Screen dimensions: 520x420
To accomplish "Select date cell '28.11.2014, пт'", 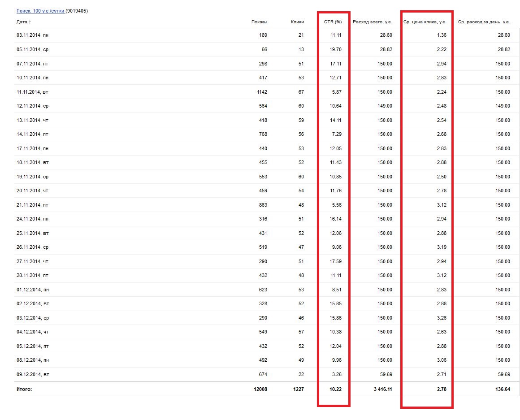I will tap(32, 276).
